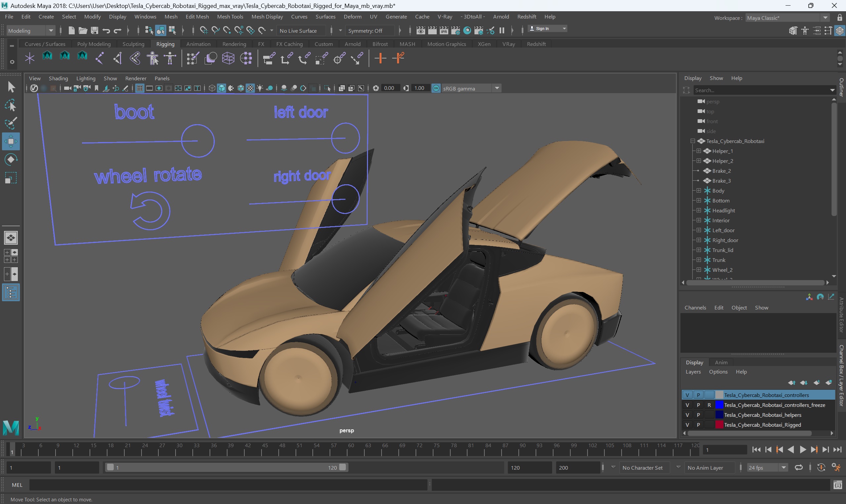Select the arrow Select tool in toolbox
846x504 pixels.
coord(11,87)
